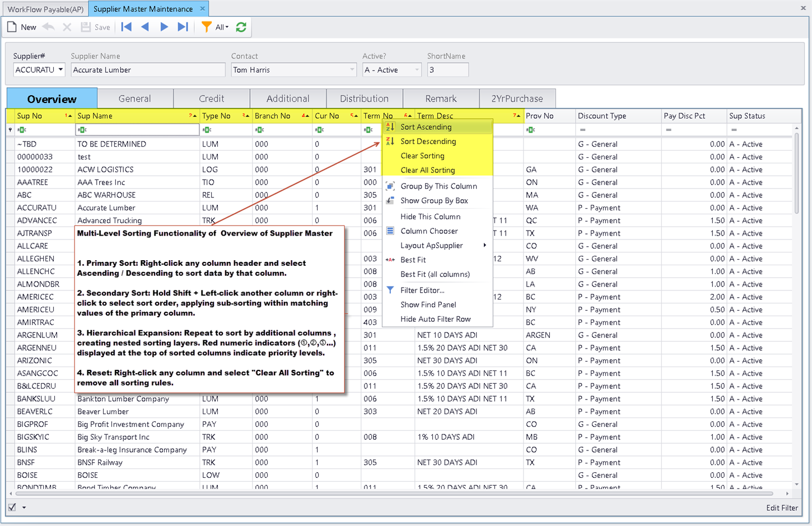Click the horizontal scrollbar of the grid
The image size is (812, 526).
click(x=392, y=494)
